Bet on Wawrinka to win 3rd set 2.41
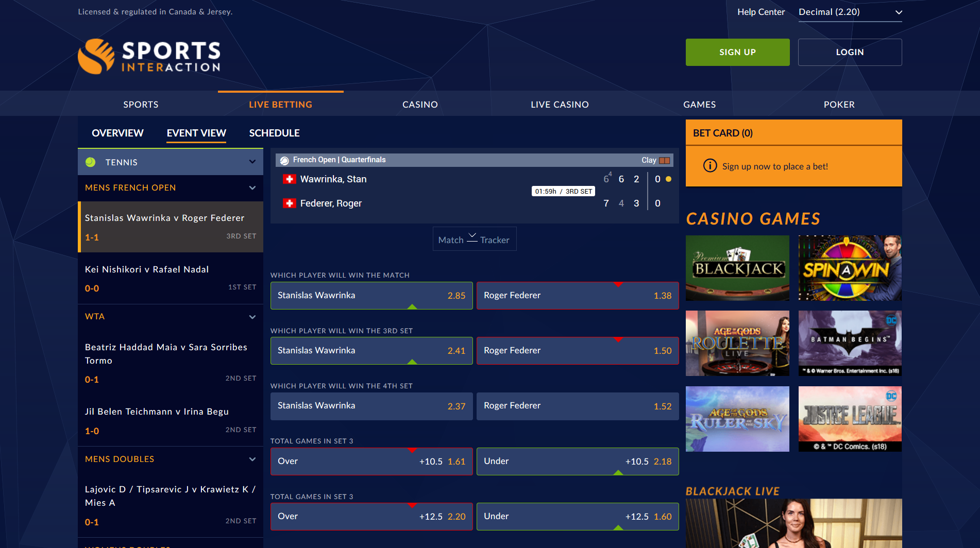 point(371,351)
